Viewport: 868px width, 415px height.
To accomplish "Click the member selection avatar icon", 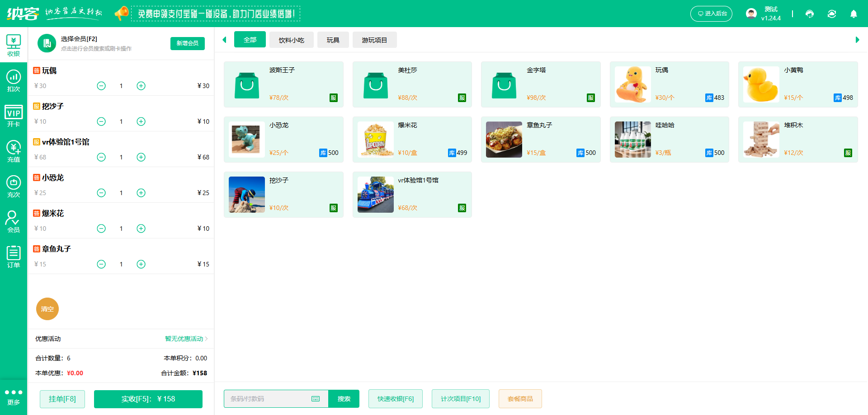I will click(x=47, y=43).
